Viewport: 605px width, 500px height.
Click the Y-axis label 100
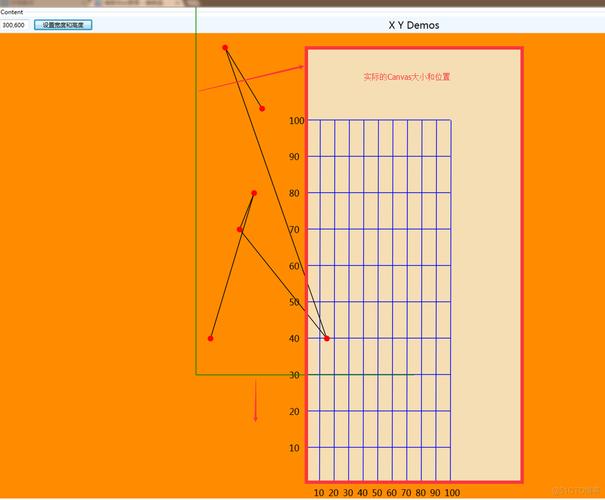pos(296,121)
